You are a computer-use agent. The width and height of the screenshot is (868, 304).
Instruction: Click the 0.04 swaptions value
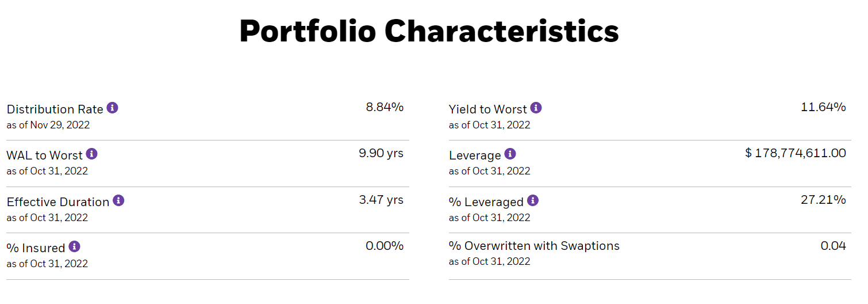[834, 246]
